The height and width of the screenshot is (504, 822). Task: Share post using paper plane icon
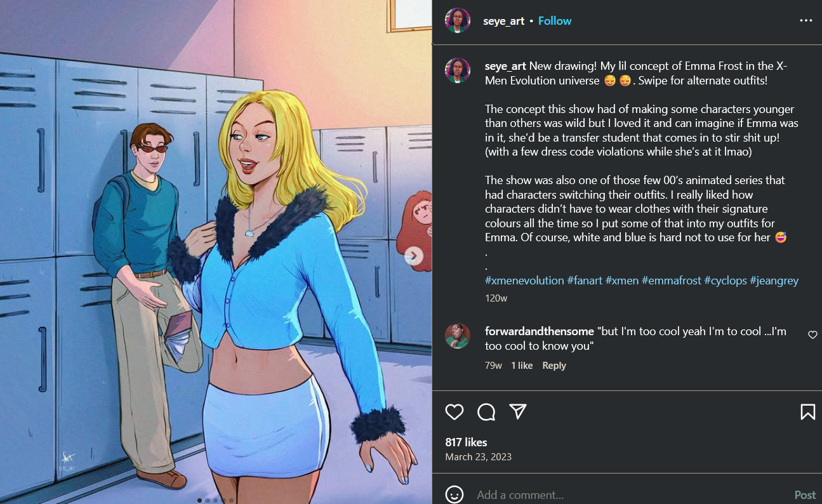tap(518, 411)
